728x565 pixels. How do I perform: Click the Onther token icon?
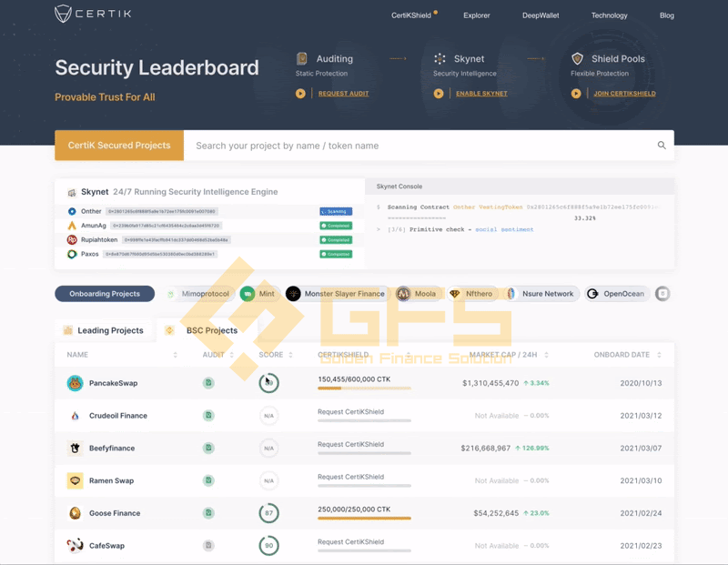[x=72, y=211]
